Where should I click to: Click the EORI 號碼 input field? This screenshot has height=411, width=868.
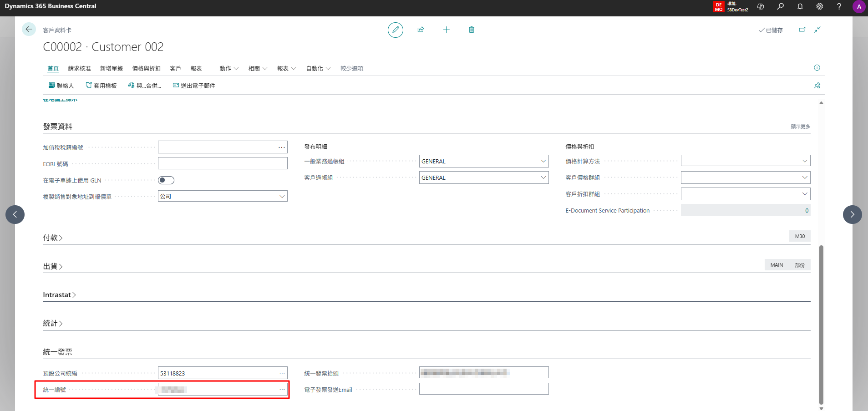223,163
